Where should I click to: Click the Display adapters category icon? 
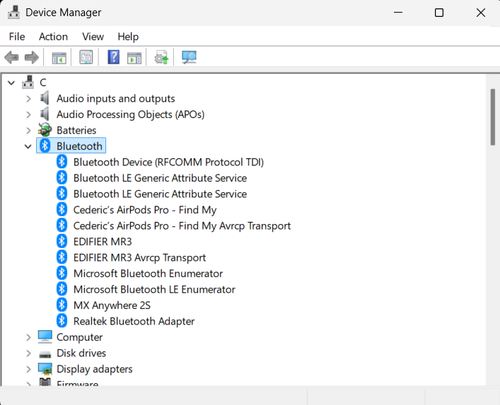pos(45,369)
